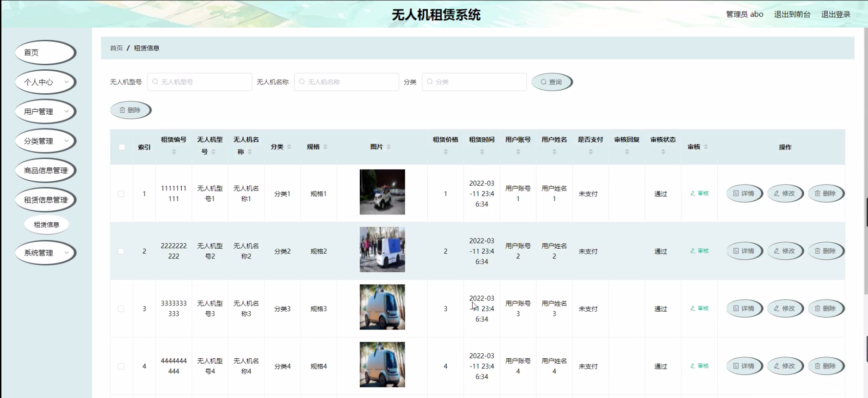This screenshot has width=868, height=398.
Task: Click 删除 for rental 3333333333
Action: tap(825, 308)
